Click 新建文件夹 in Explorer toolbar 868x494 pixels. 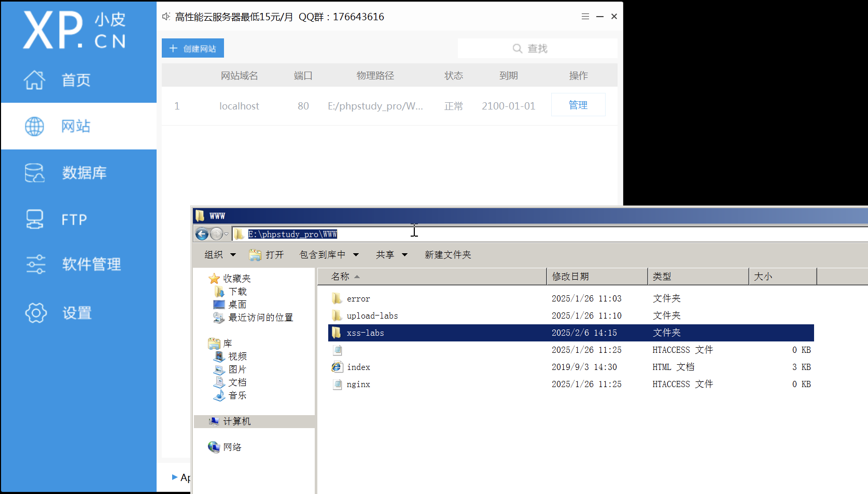447,255
